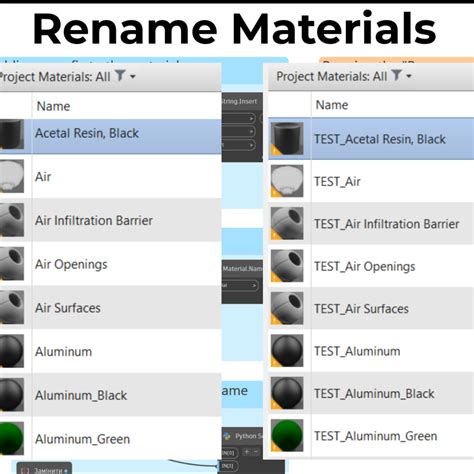The image size is (474, 474).
Task: Click the 'Air Surfaces' name in left list
Action: pyautogui.click(x=68, y=308)
